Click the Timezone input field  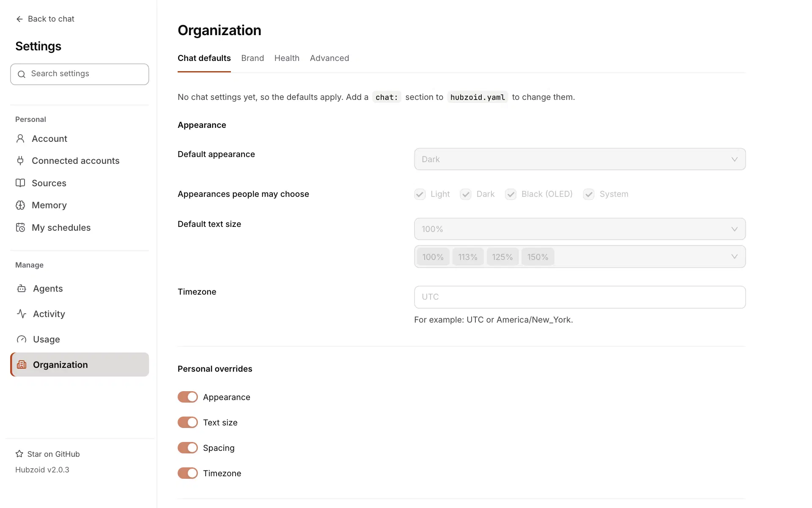pos(580,297)
